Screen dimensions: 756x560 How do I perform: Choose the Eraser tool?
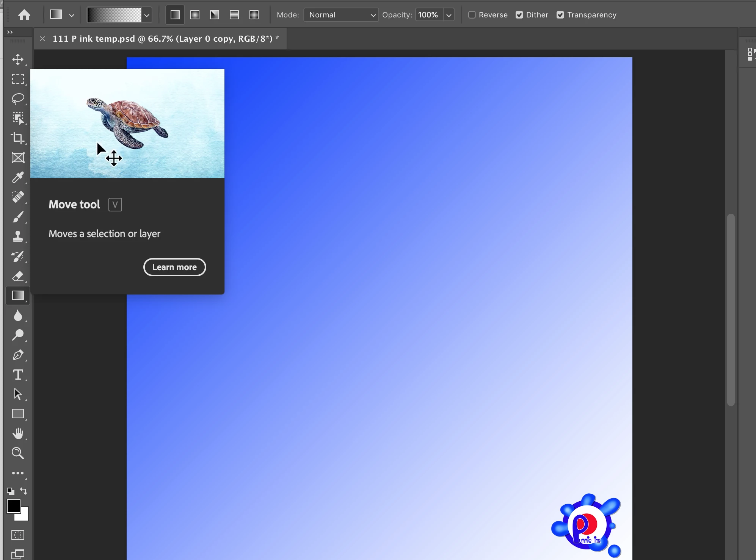pyautogui.click(x=18, y=276)
